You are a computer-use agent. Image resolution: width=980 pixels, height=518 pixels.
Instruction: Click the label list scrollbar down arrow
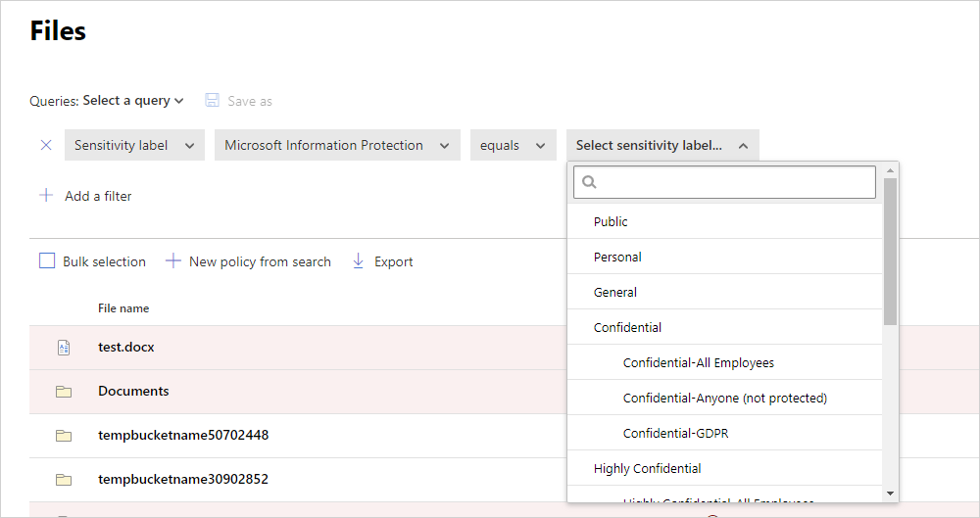click(890, 494)
